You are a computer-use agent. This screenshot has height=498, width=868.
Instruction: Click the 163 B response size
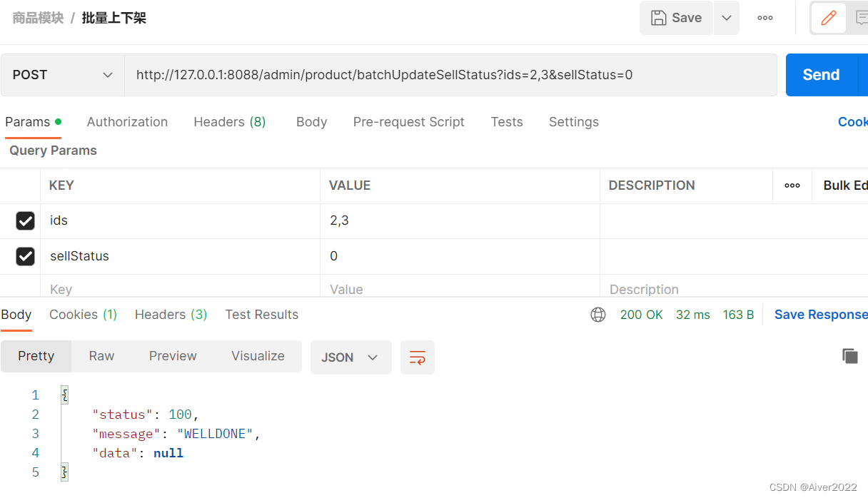coord(738,315)
